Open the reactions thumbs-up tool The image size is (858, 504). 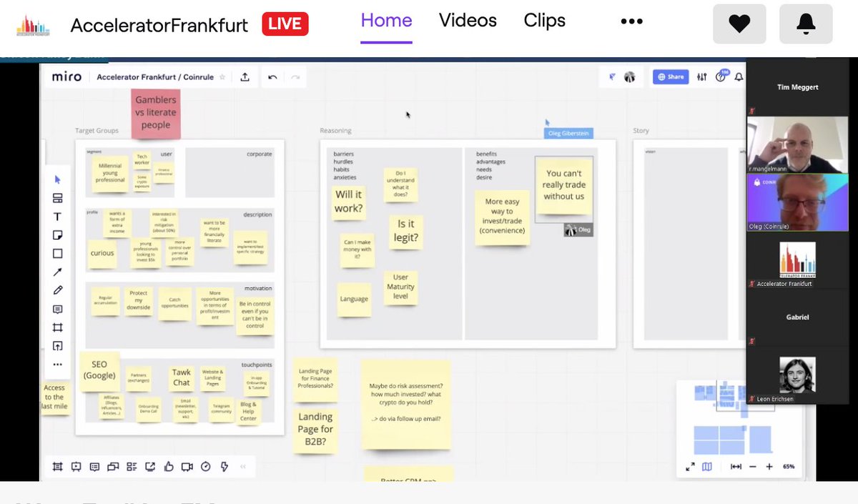coord(169,466)
